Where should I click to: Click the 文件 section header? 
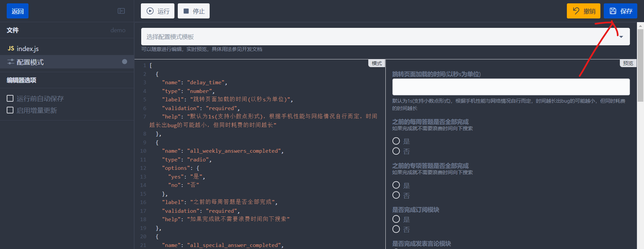(13, 30)
